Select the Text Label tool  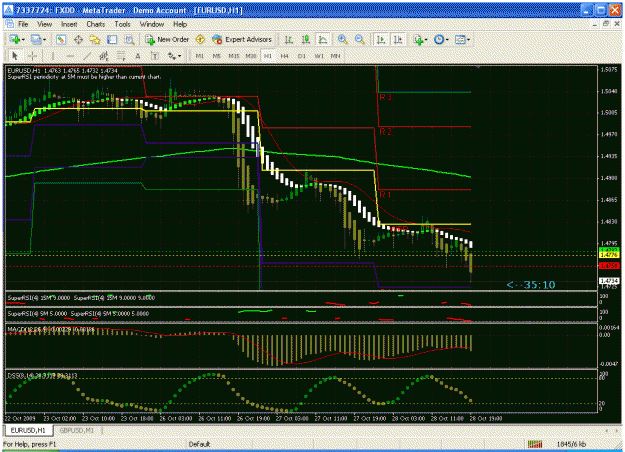click(155, 56)
